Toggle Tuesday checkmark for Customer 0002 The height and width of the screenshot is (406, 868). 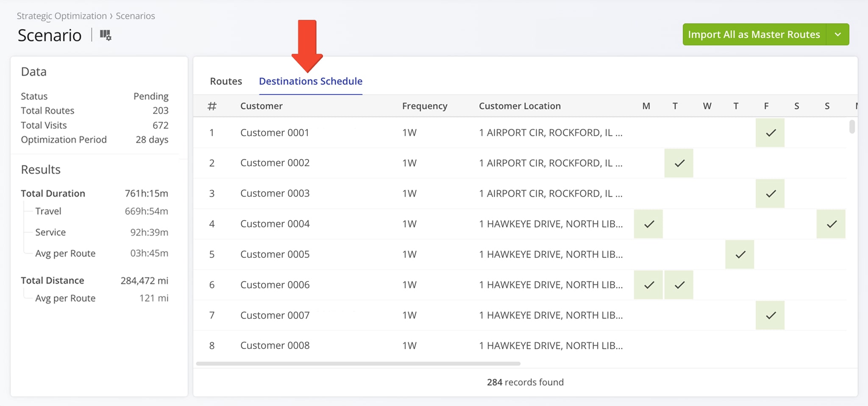(679, 163)
